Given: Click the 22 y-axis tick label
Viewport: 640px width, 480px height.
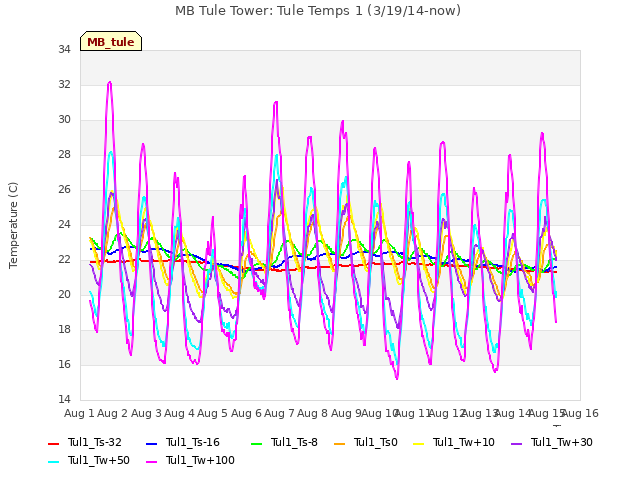Looking at the screenshot, I should tap(64, 260).
